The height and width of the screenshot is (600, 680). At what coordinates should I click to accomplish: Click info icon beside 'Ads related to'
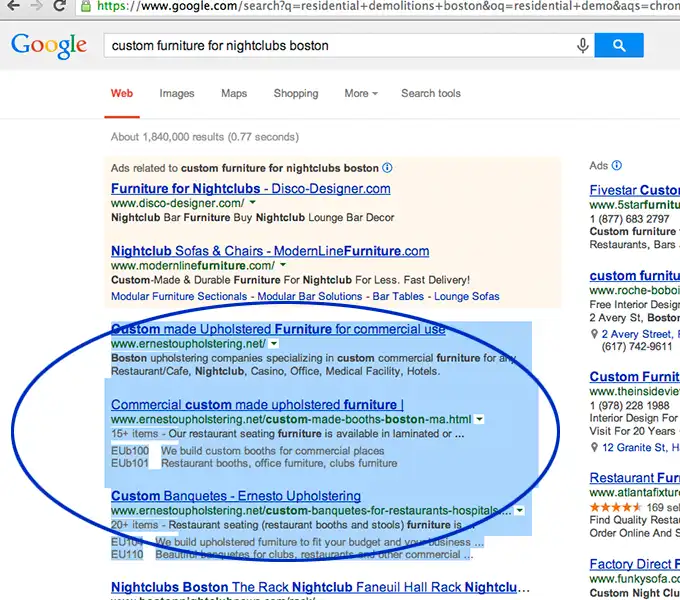click(387, 168)
